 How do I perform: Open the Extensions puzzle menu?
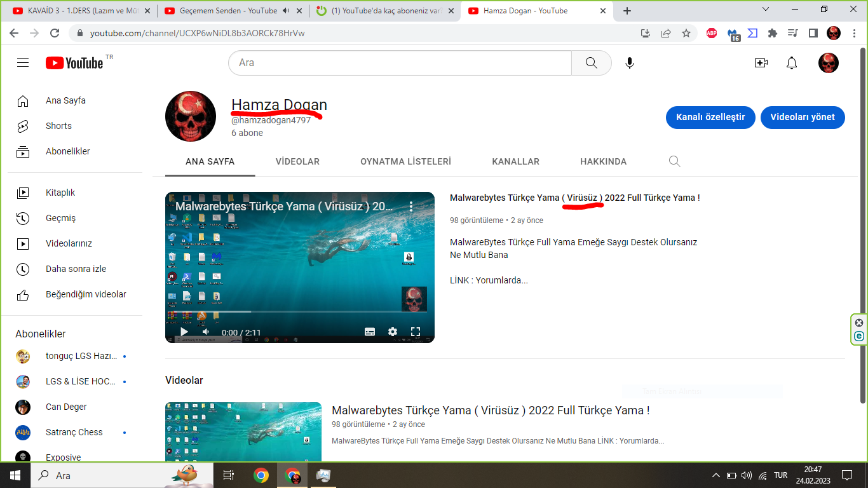tap(773, 33)
